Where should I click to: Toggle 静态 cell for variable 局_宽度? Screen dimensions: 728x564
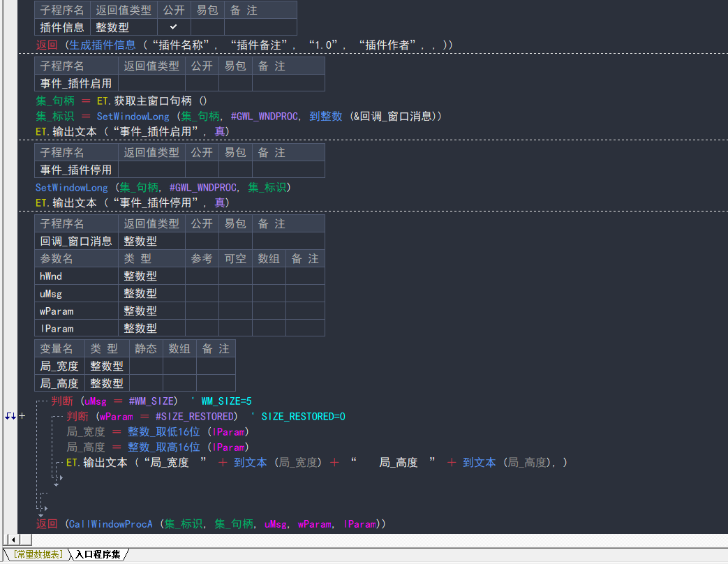[146, 366]
